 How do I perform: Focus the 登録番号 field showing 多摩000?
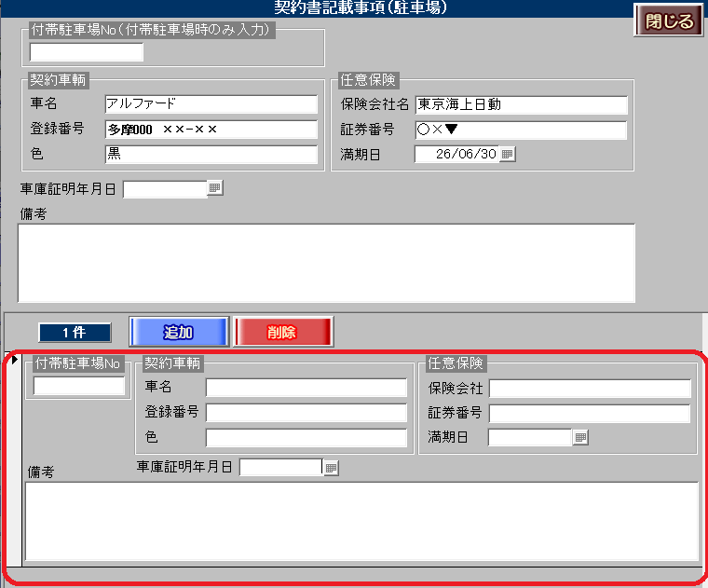coord(211,129)
